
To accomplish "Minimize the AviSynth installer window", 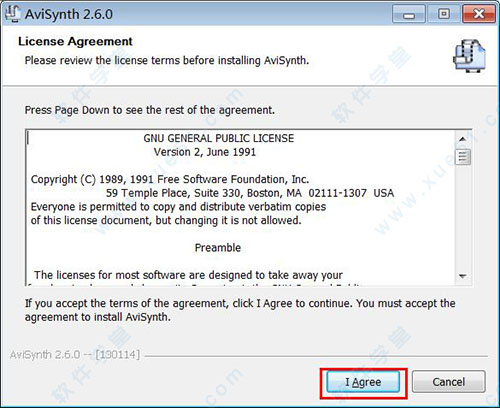I will click(x=409, y=14).
